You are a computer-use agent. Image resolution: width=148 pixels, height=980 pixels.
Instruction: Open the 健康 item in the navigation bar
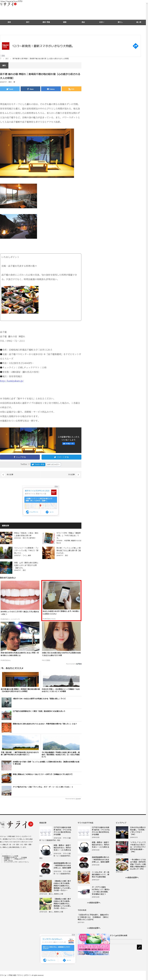[x=65, y=22]
